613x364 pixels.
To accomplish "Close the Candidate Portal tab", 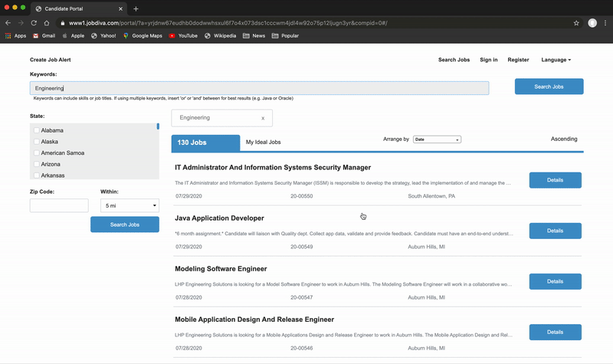I will (x=120, y=8).
